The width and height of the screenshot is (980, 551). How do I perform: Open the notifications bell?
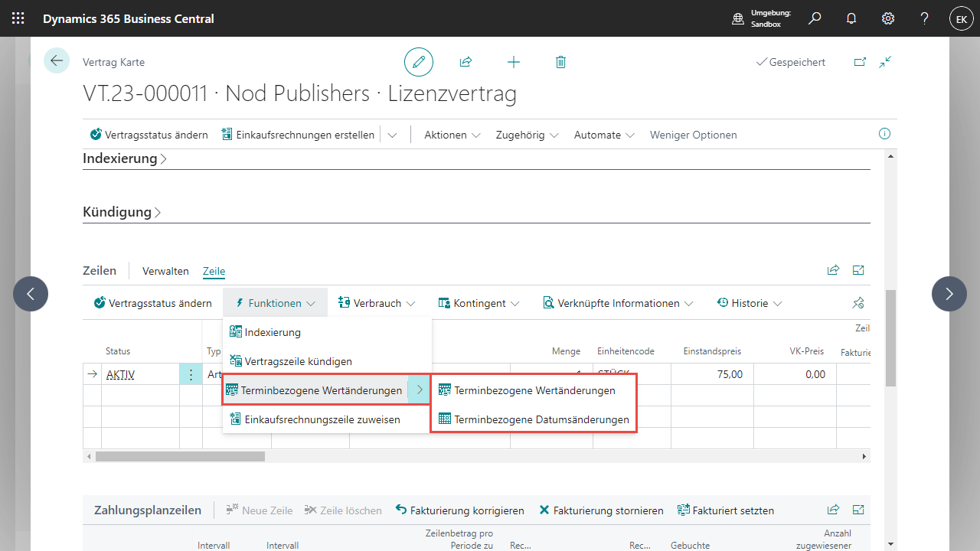coord(851,18)
